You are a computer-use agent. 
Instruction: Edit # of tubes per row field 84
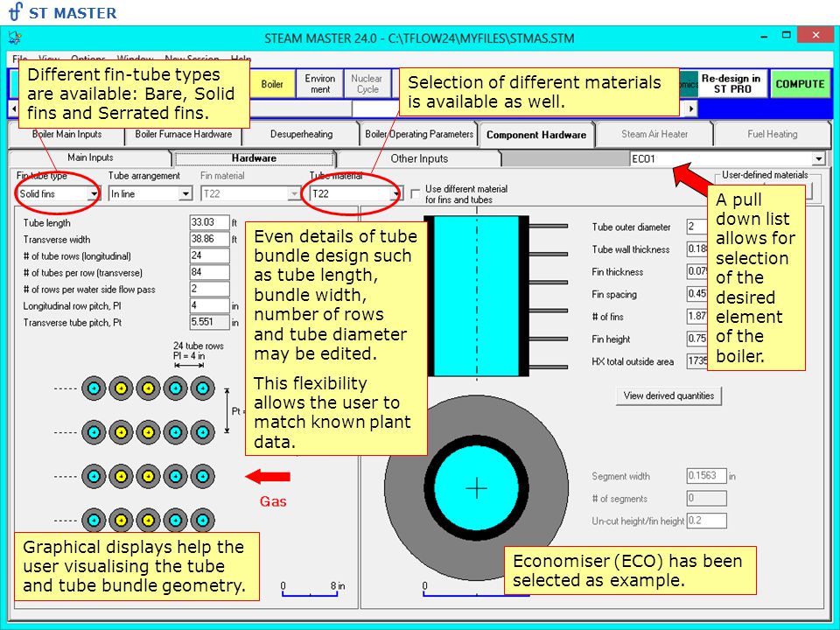(x=209, y=272)
